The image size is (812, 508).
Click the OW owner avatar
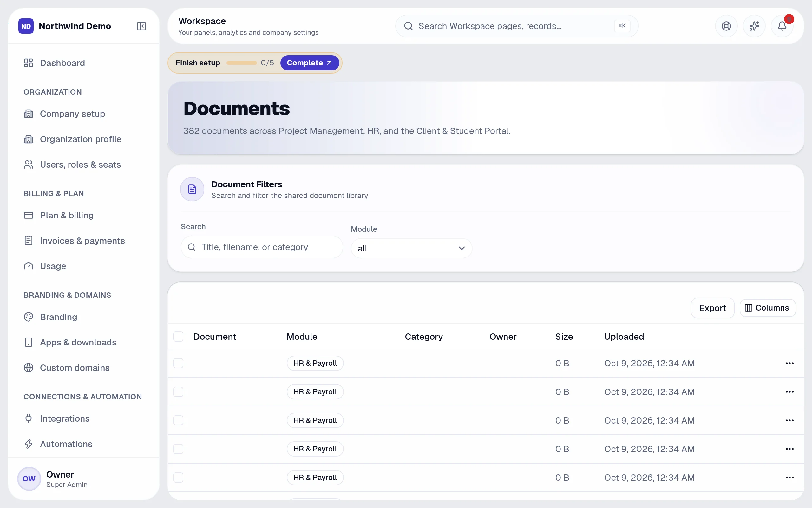tap(29, 478)
